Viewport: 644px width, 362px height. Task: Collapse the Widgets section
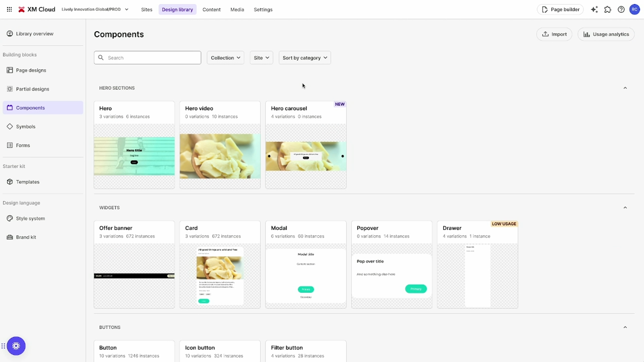tap(625, 207)
